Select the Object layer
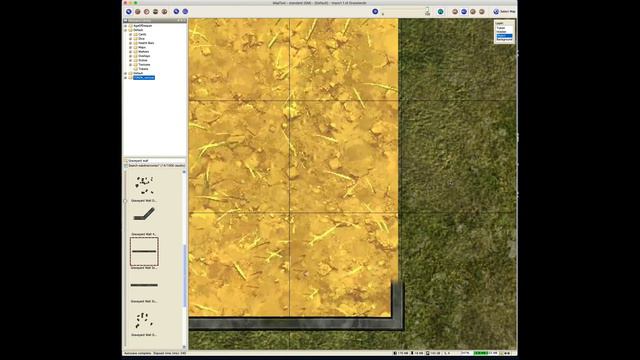 pyautogui.click(x=504, y=36)
